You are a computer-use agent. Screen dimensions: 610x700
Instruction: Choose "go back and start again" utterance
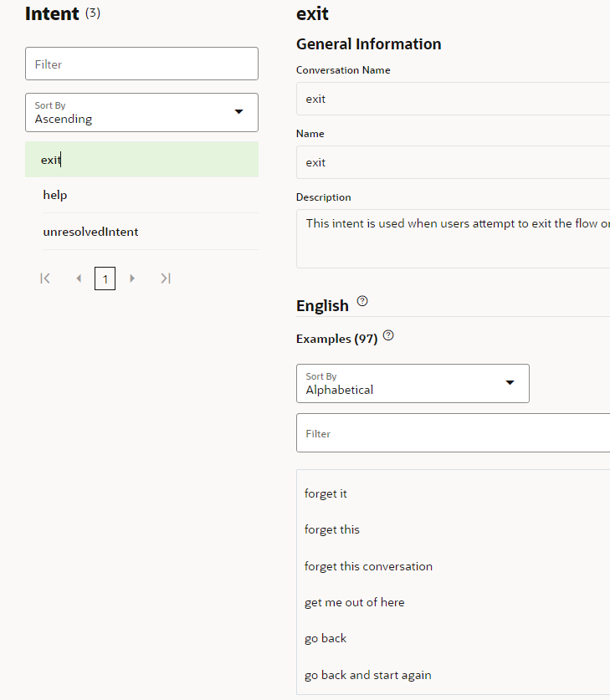[368, 675]
